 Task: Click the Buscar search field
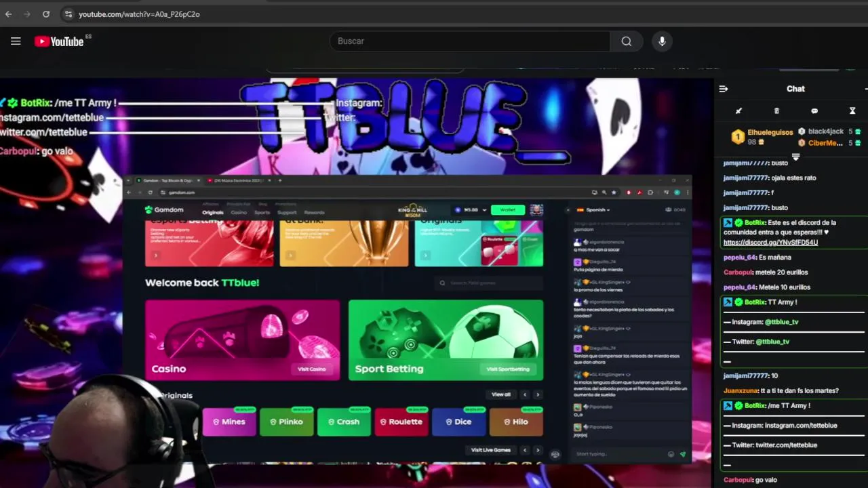(469, 41)
